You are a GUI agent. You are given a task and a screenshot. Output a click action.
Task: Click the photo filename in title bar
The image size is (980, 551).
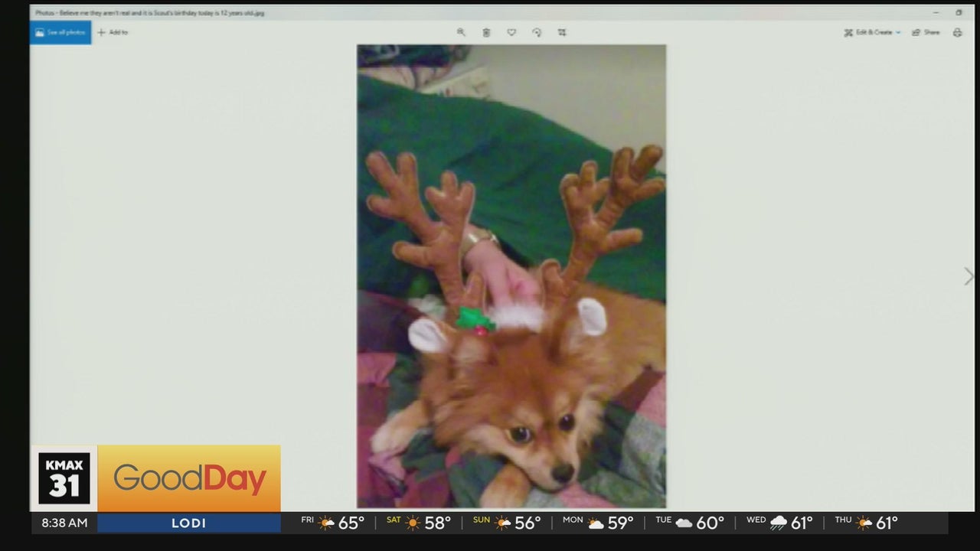tap(149, 13)
